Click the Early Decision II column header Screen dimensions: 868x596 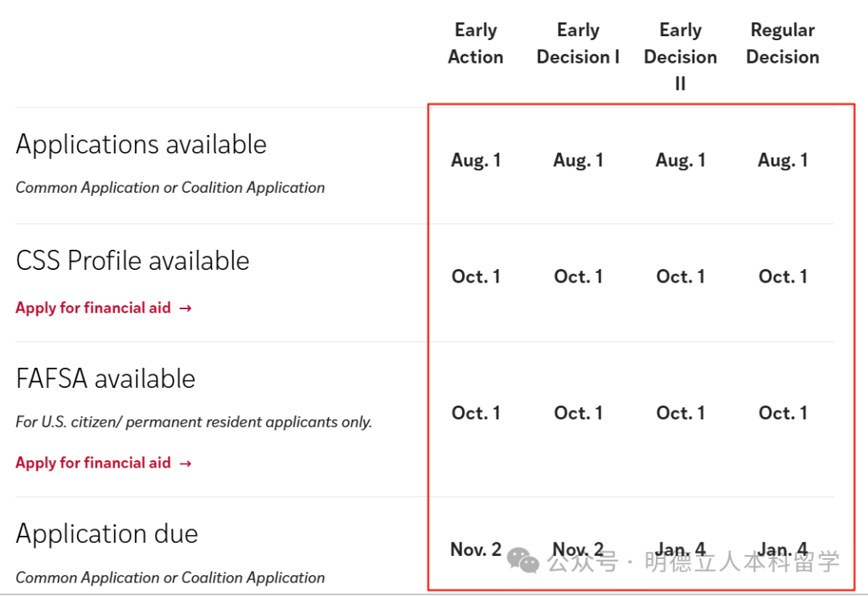(x=680, y=56)
